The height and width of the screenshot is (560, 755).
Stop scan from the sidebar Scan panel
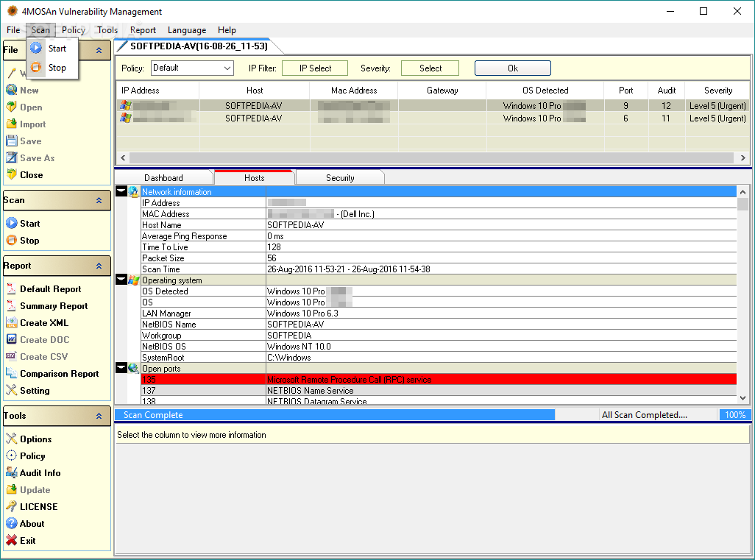(23, 241)
